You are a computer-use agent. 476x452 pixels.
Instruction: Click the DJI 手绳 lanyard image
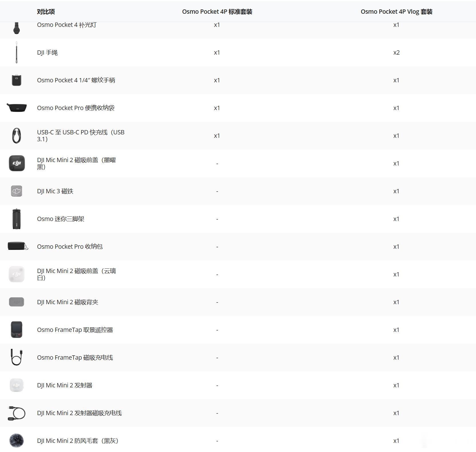click(17, 52)
